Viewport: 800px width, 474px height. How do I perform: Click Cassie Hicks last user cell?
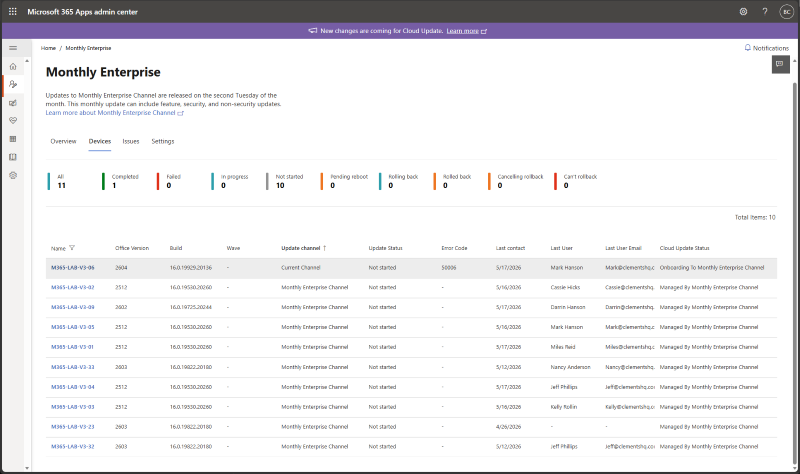(565, 287)
